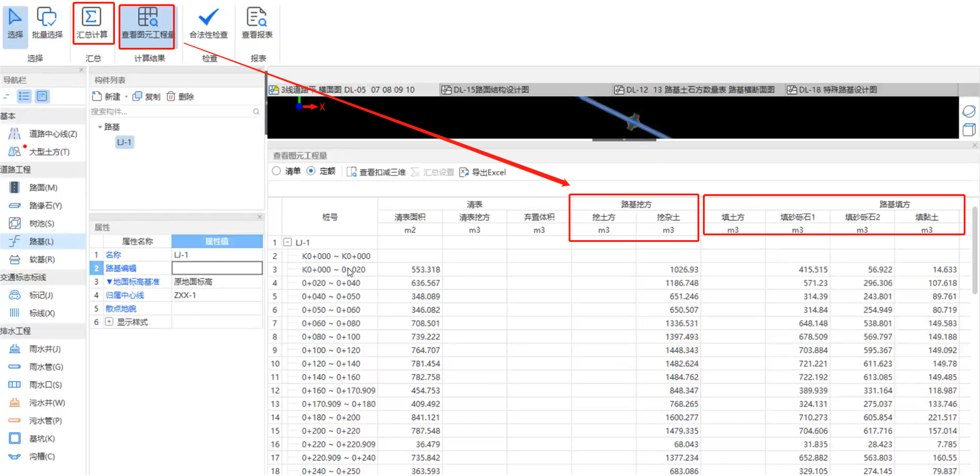Open DL-12 13 路基土石方数量表 tab

(x=700, y=90)
